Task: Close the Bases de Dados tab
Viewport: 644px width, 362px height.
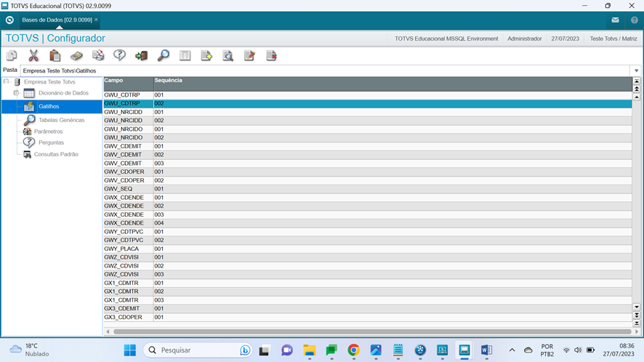Action: (96, 20)
